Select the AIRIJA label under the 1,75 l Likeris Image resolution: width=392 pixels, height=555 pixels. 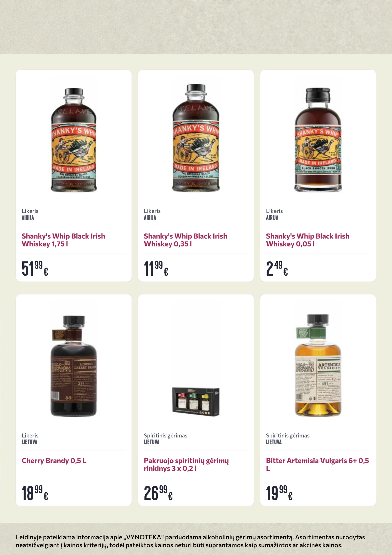tap(28, 217)
